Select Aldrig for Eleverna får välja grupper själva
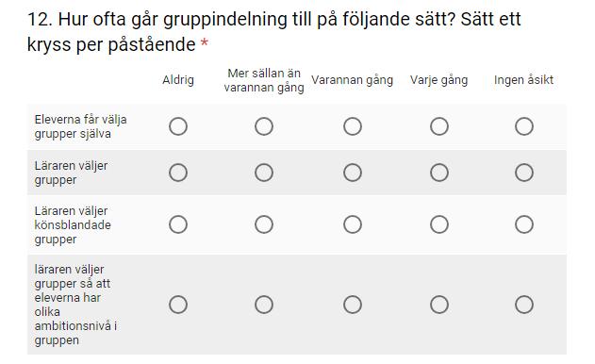Screen dimensions: 595x364 178,126
